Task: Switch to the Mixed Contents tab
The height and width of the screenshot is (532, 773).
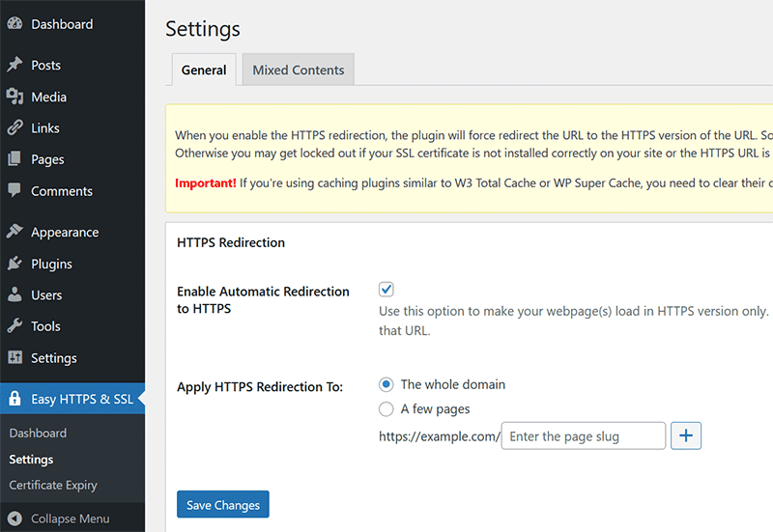Action: point(298,70)
